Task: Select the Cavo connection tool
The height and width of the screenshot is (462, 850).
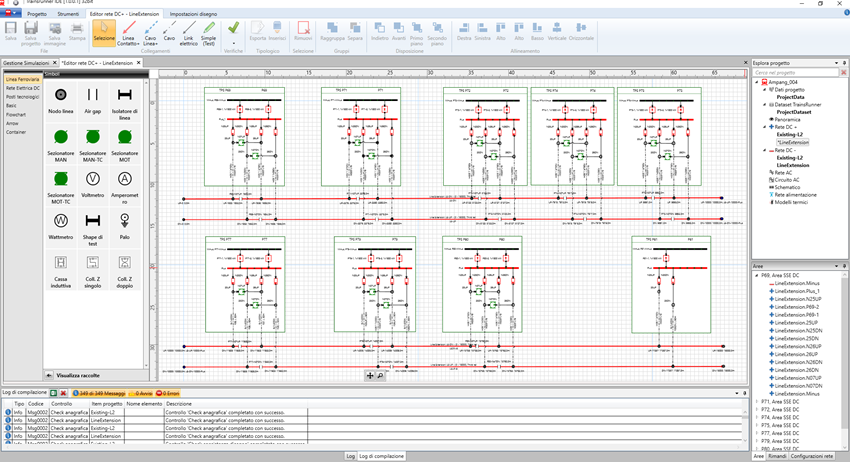Action: click(x=170, y=31)
